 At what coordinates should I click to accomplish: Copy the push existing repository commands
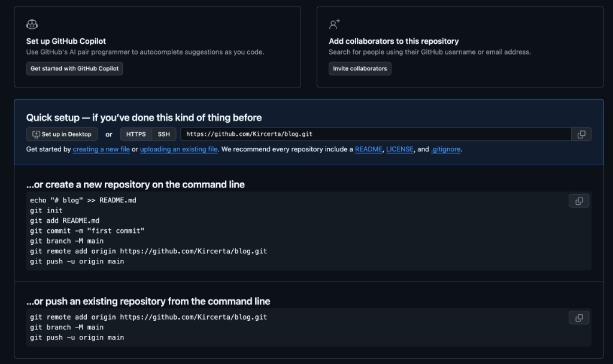[x=578, y=318]
